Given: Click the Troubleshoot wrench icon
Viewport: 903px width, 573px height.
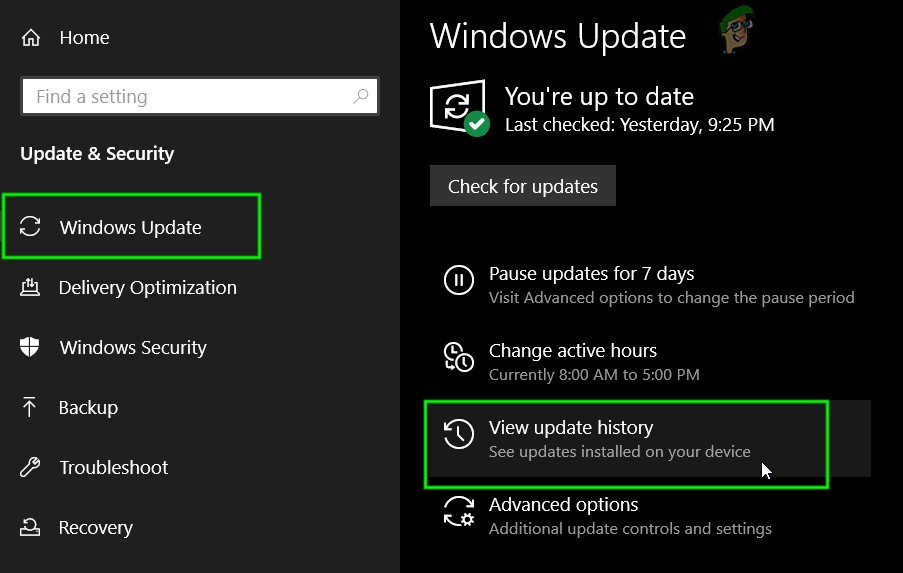Looking at the screenshot, I should click(30, 467).
